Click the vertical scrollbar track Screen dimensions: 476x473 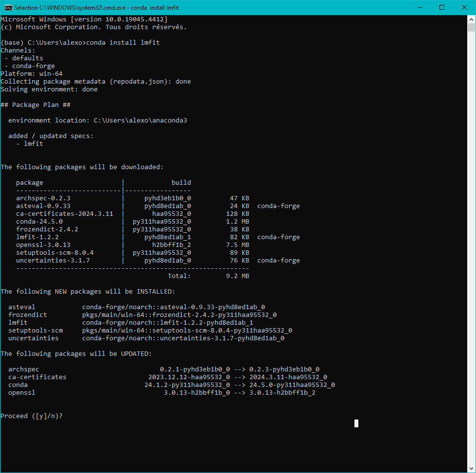point(472,243)
